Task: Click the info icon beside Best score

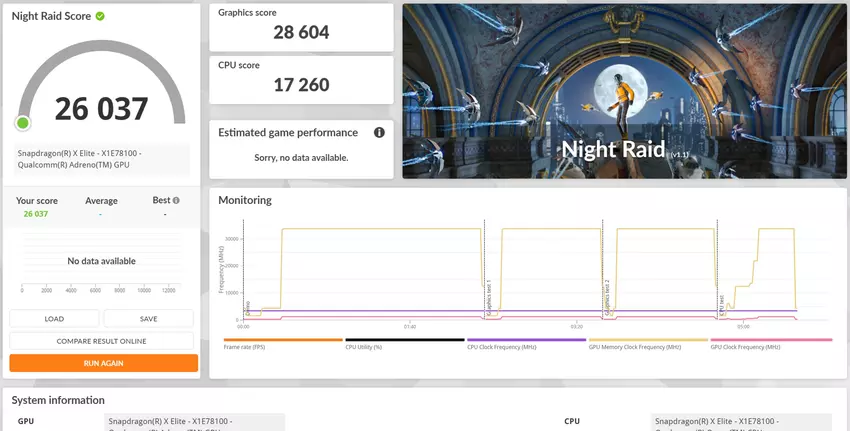Action: pyautogui.click(x=177, y=200)
